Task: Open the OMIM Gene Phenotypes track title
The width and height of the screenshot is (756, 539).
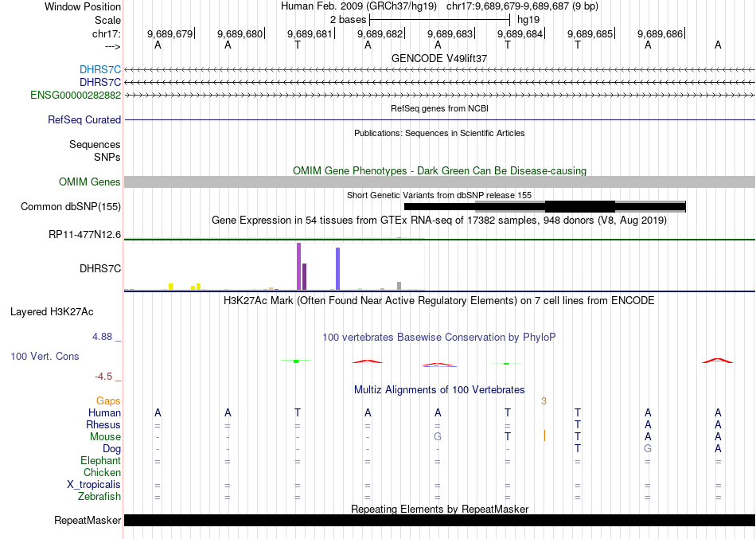Action: [439, 171]
